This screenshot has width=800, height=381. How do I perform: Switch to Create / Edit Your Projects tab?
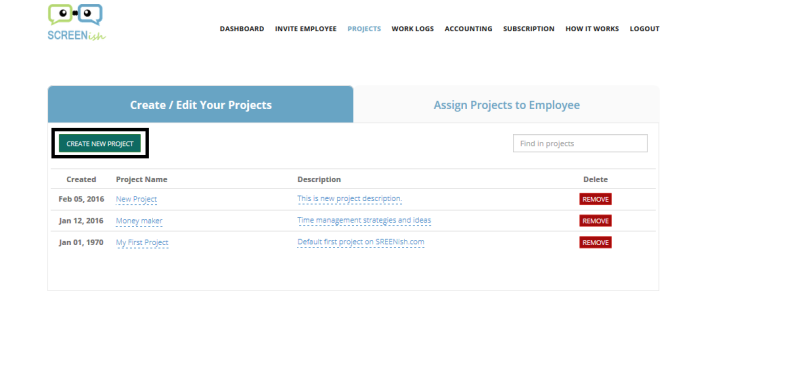(x=201, y=105)
